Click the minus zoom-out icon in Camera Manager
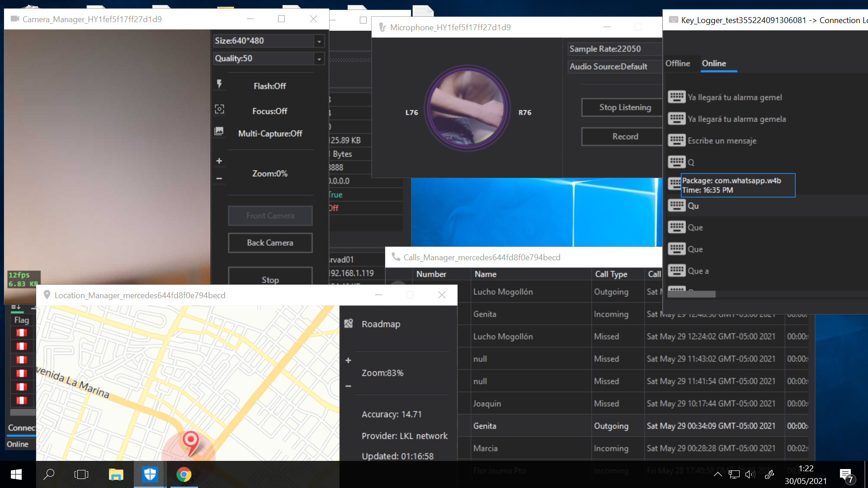868x488 pixels. (219, 178)
